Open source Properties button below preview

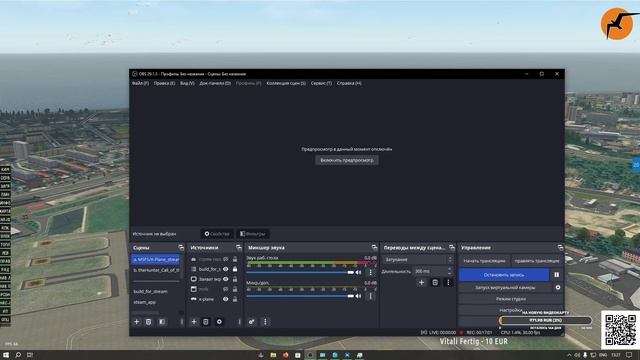tap(217, 234)
